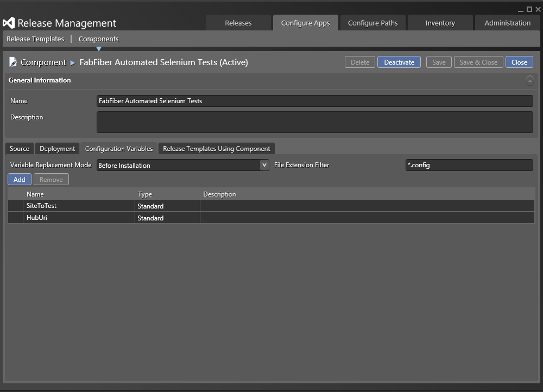Minimize the Release Management window
The image size is (543, 392).
tap(521, 10)
